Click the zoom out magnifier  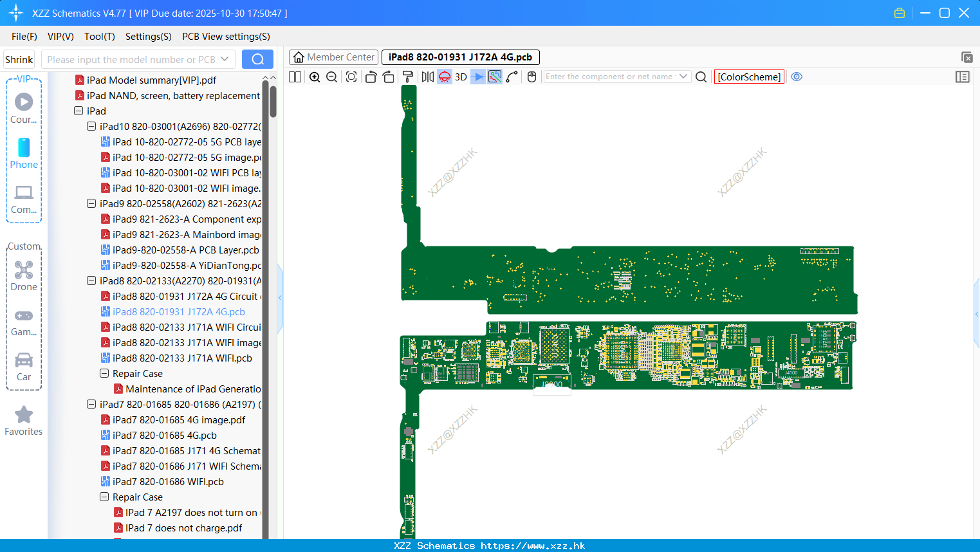[332, 77]
